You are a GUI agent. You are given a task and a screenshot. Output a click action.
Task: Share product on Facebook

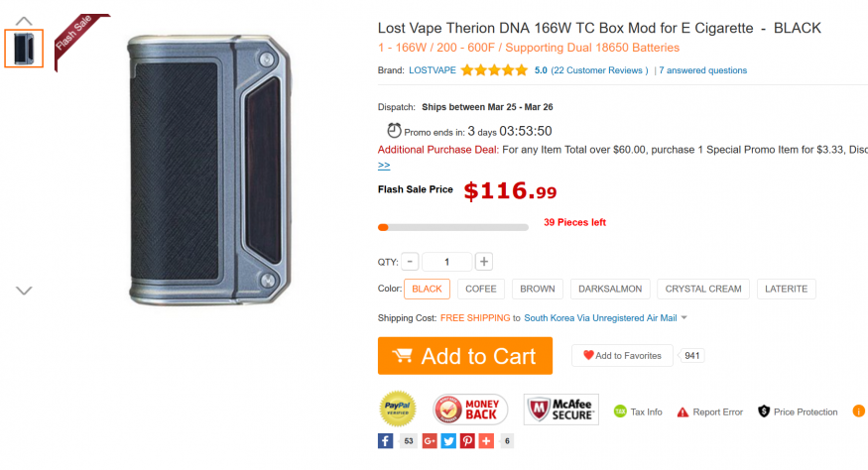pos(386,441)
